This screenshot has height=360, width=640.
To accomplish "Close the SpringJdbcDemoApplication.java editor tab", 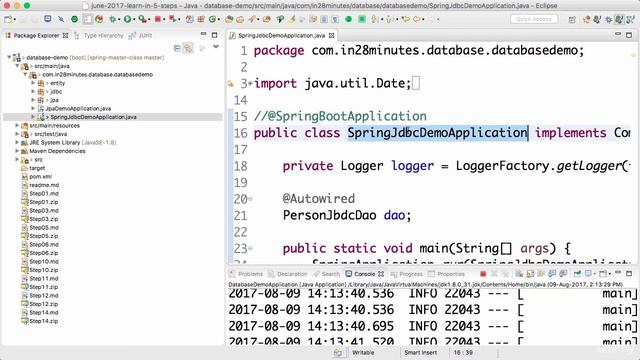I will coord(331,36).
